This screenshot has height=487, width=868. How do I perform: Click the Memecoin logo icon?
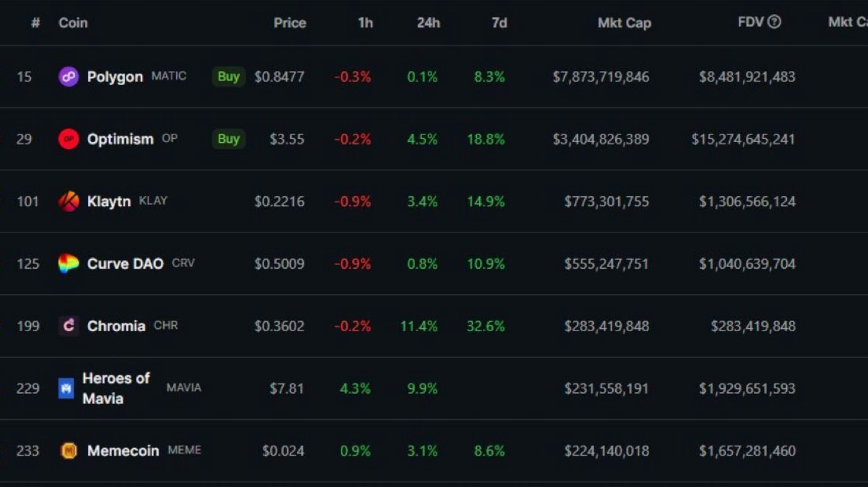pyautogui.click(x=69, y=451)
